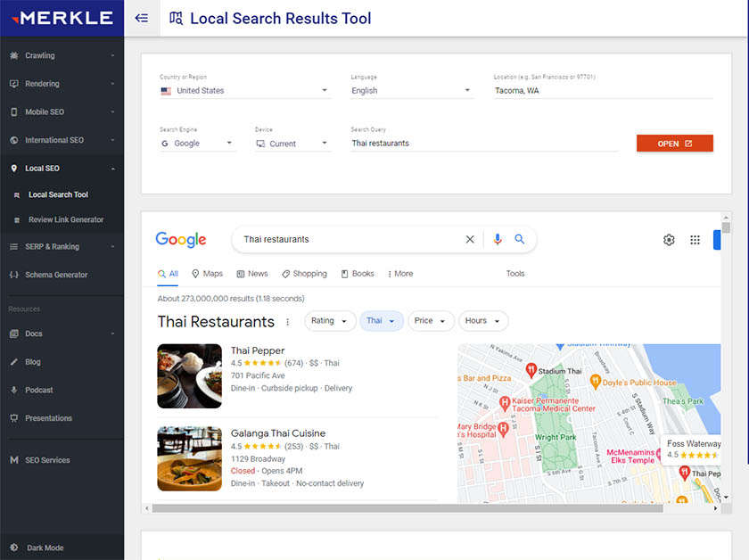Viewport: 749px width, 560px height.
Task: Expand the Crawling menu
Action: coord(112,55)
